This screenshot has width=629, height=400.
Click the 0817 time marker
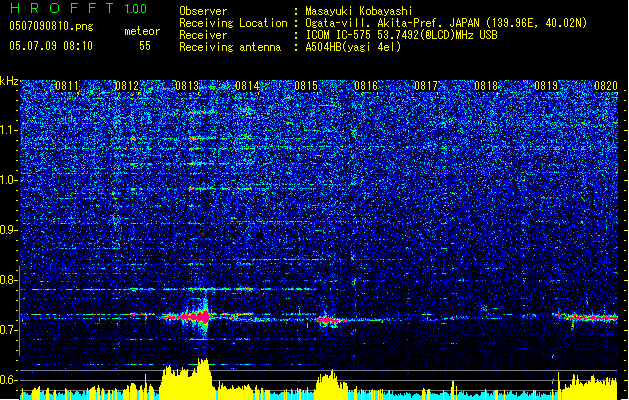426,86
